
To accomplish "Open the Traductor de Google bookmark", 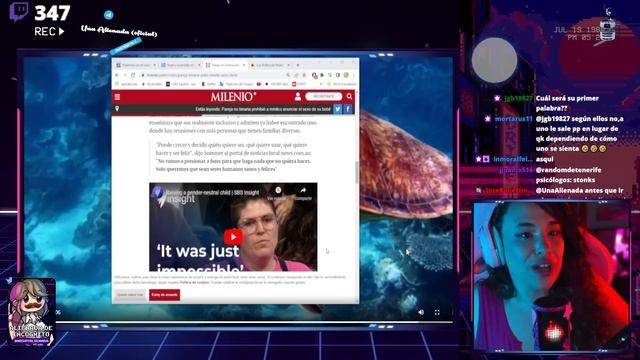I will pos(236,84).
